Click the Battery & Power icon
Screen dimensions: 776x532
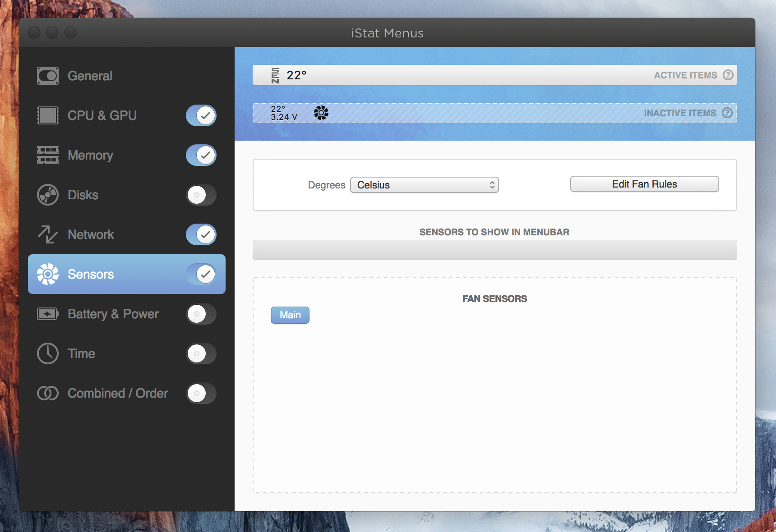click(48, 314)
